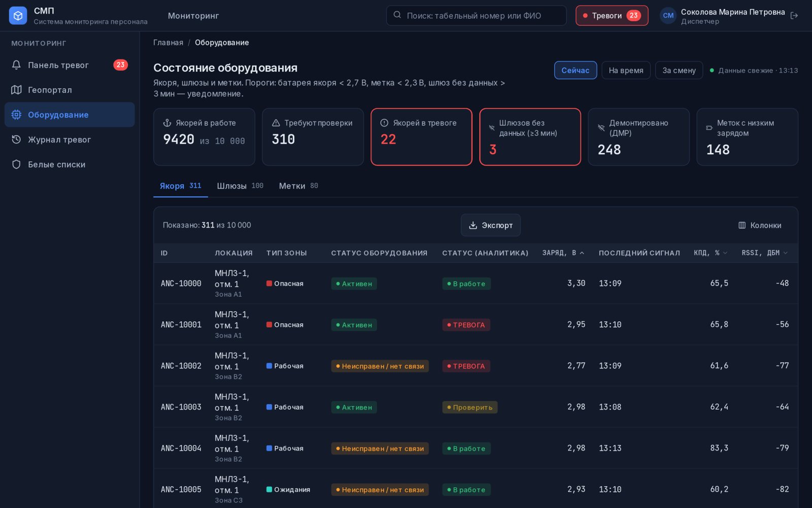Sort by RSSI, ДБМ column header
The height and width of the screenshot is (508, 812).
tap(765, 253)
